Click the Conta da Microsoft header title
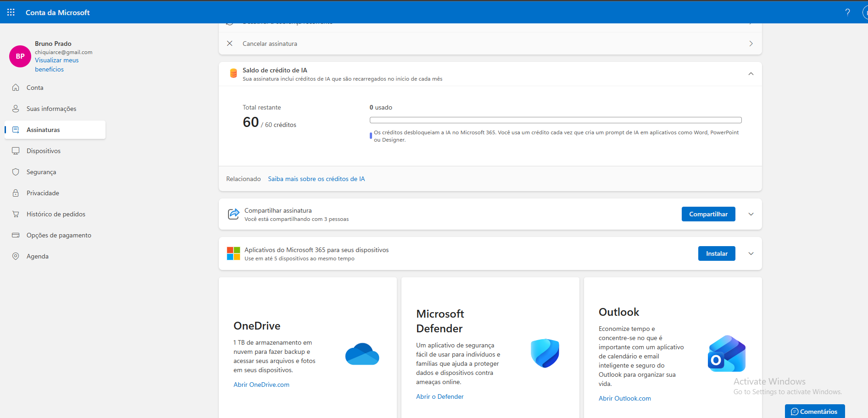 (x=58, y=12)
